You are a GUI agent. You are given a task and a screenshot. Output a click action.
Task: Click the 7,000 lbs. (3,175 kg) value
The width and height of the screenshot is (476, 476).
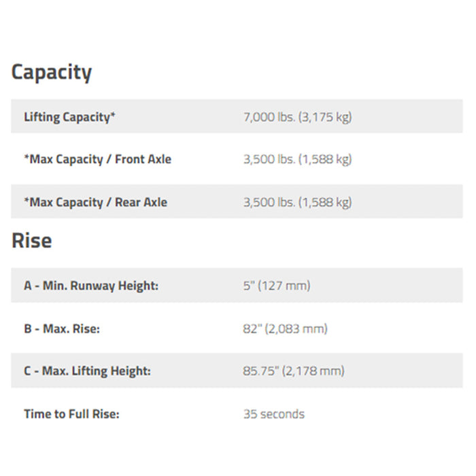[x=298, y=117]
